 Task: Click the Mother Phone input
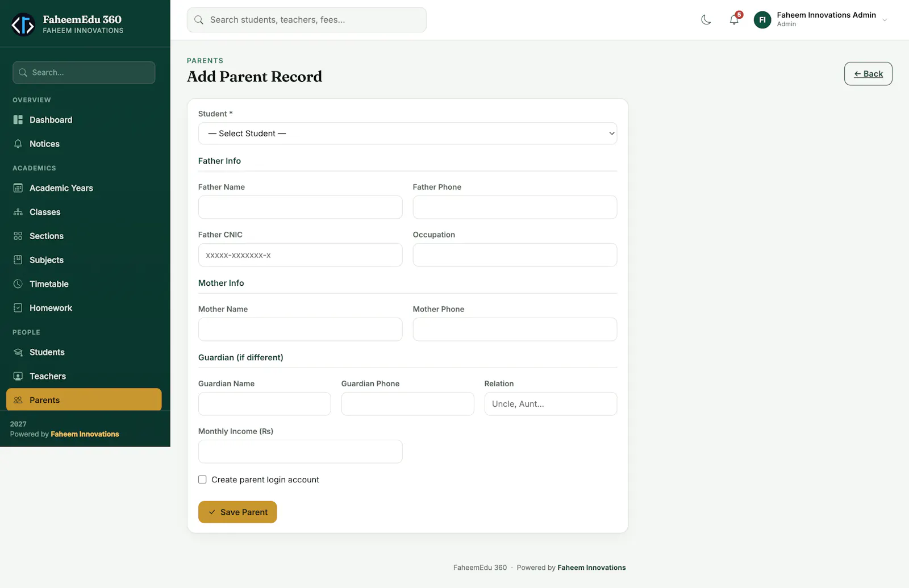pyautogui.click(x=515, y=330)
